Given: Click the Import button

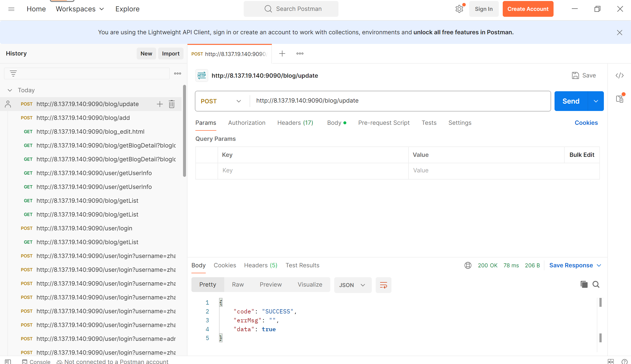Looking at the screenshot, I should tap(170, 54).
